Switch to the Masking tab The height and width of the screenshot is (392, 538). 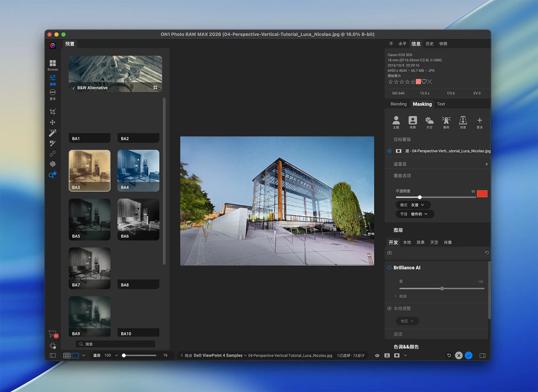pos(422,104)
